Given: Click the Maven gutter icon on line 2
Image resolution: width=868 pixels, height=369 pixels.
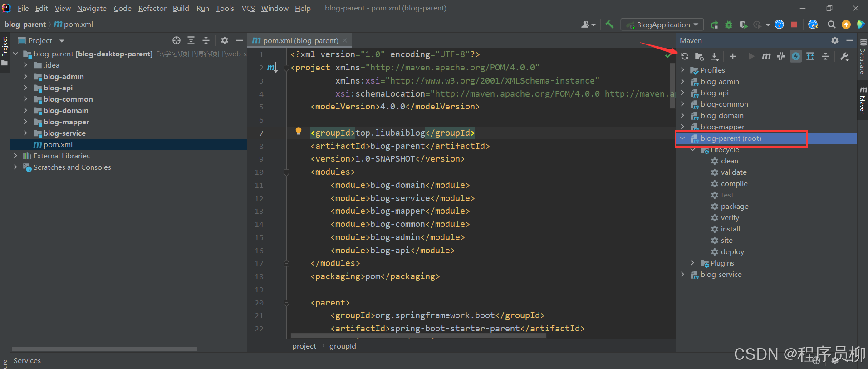Looking at the screenshot, I should coord(272,68).
